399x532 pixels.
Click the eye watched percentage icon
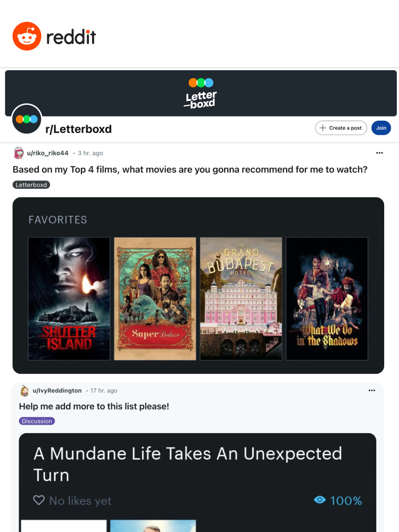[320, 500]
